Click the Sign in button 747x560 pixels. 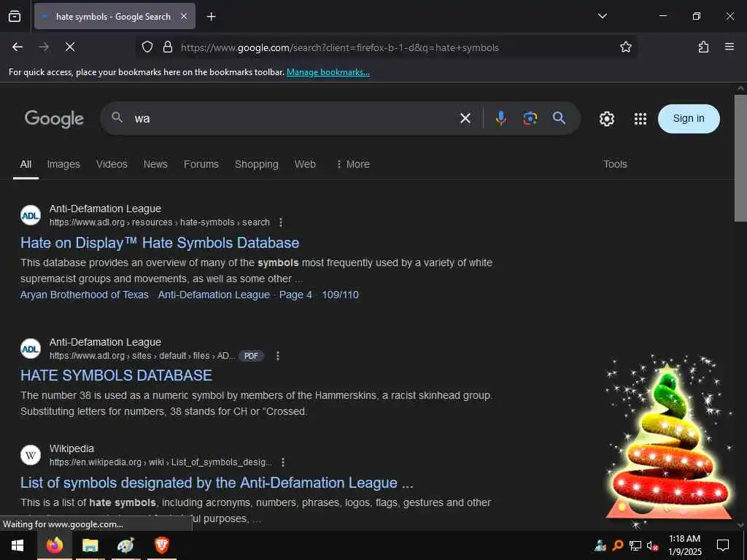click(x=689, y=119)
